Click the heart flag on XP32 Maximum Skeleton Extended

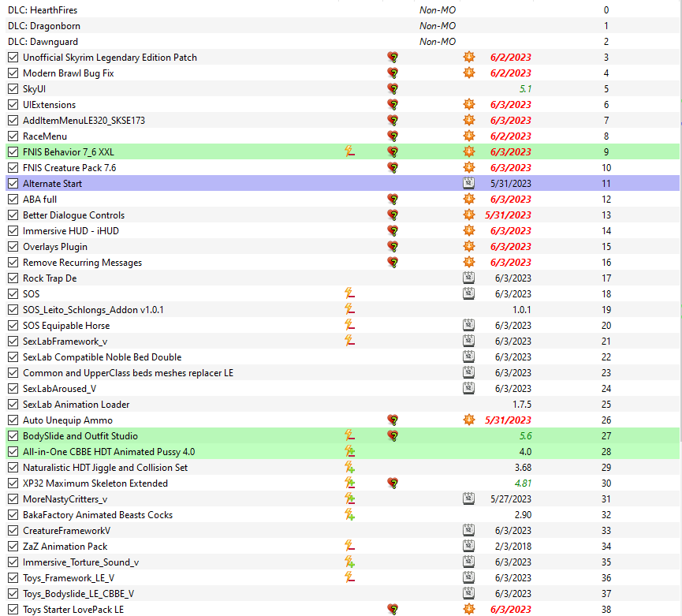pos(393,483)
